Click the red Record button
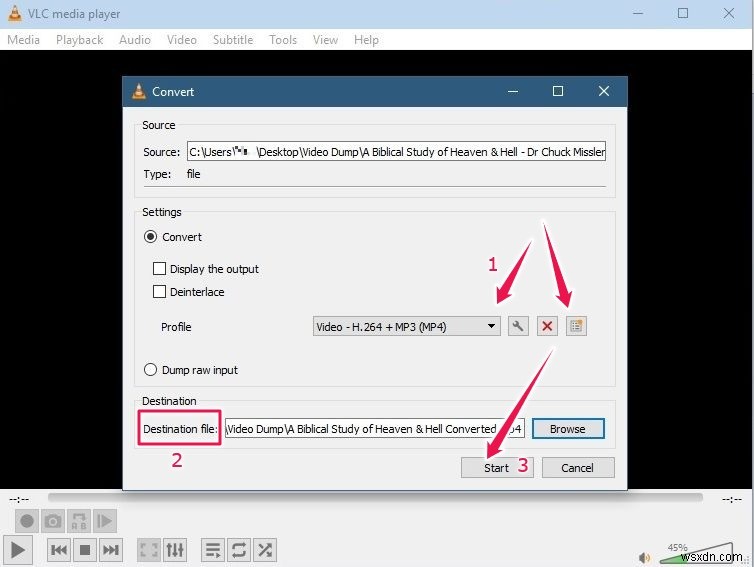The width and height of the screenshot is (754, 567). click(x=27, y=521)
